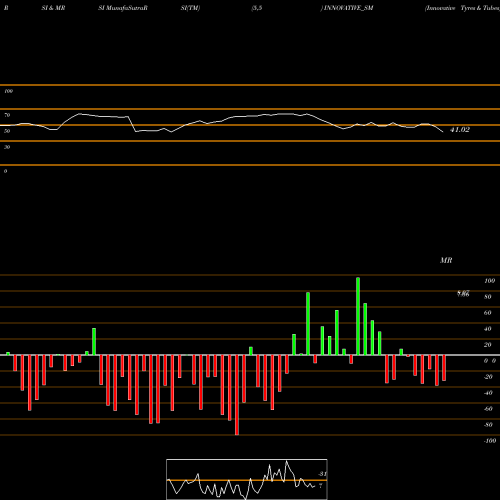Click the 'Innovative Tyres & Tubes' header text

click(462, 8)
